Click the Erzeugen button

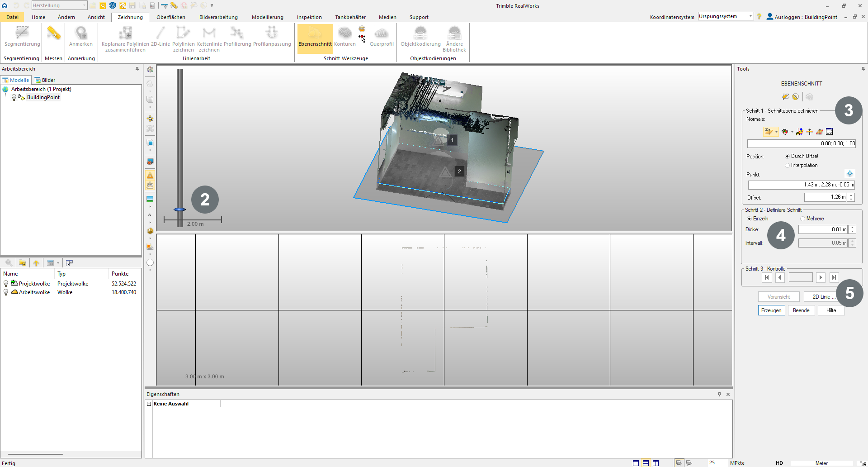point(771,310)
